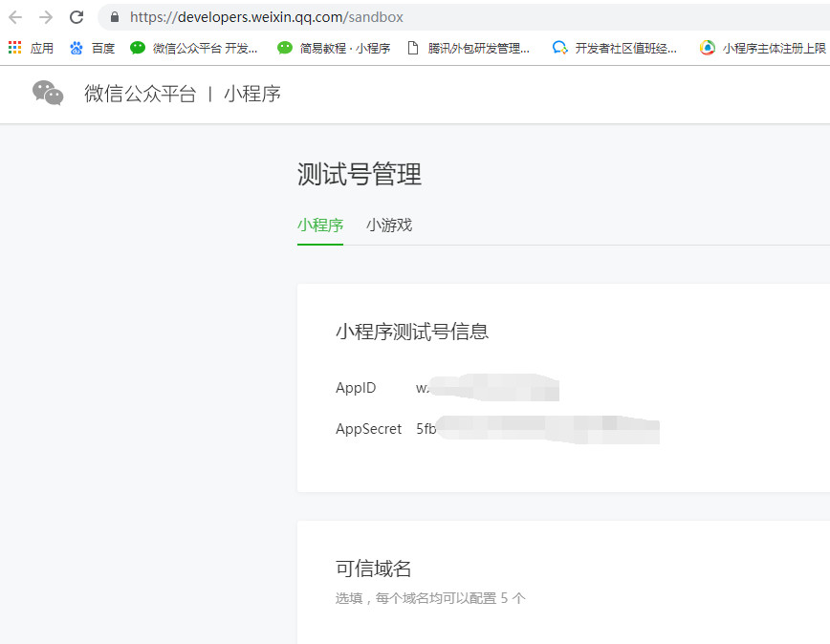Click the WeChat icon before 简易教程

285,48
